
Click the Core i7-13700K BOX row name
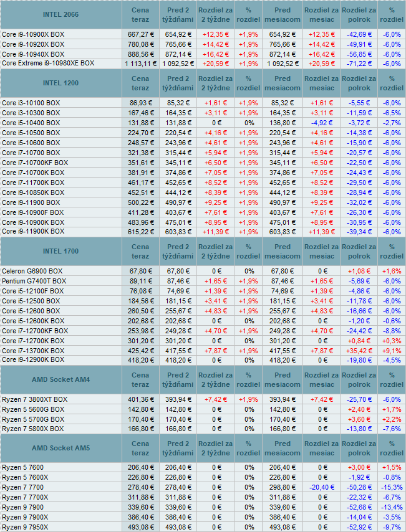click(x=33, y=351)
